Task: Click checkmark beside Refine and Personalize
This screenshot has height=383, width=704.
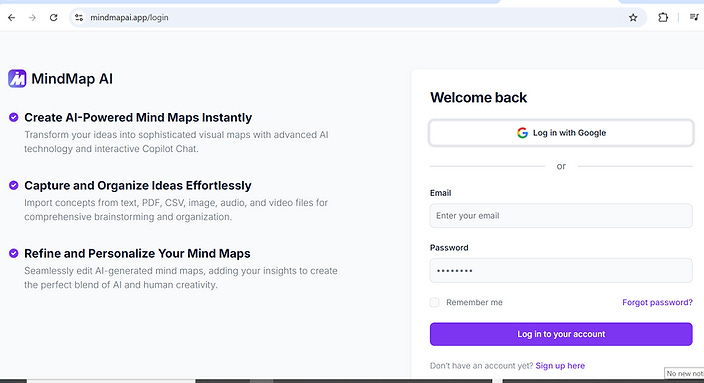Action: coord(13,253)
